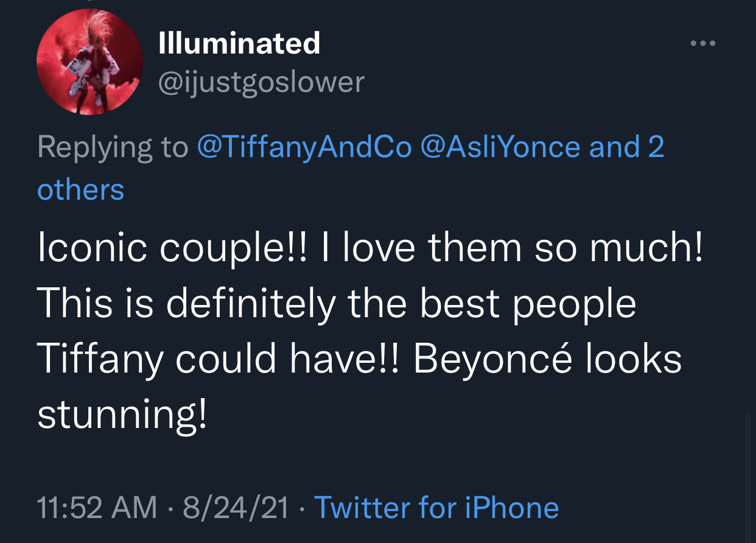This screenshot has width=756, height=543.
Task: Open the @AsliYonce mention
Action: [x=500, y=147]
